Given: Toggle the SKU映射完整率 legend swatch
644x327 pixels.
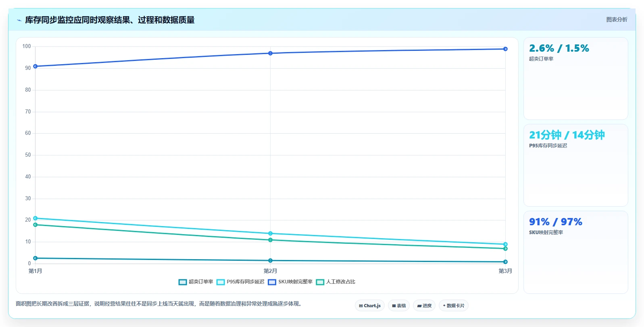Looking at the screenshot, I should (272, 282).
